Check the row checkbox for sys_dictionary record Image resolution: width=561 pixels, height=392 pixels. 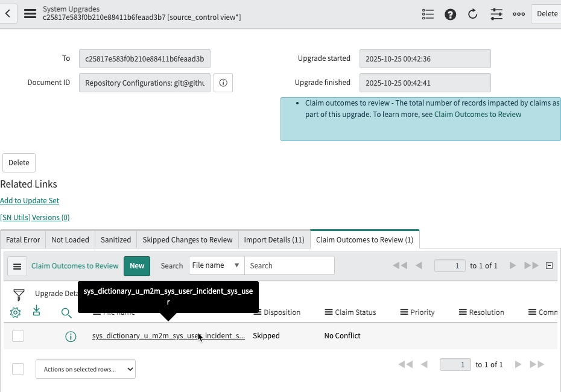18,336
